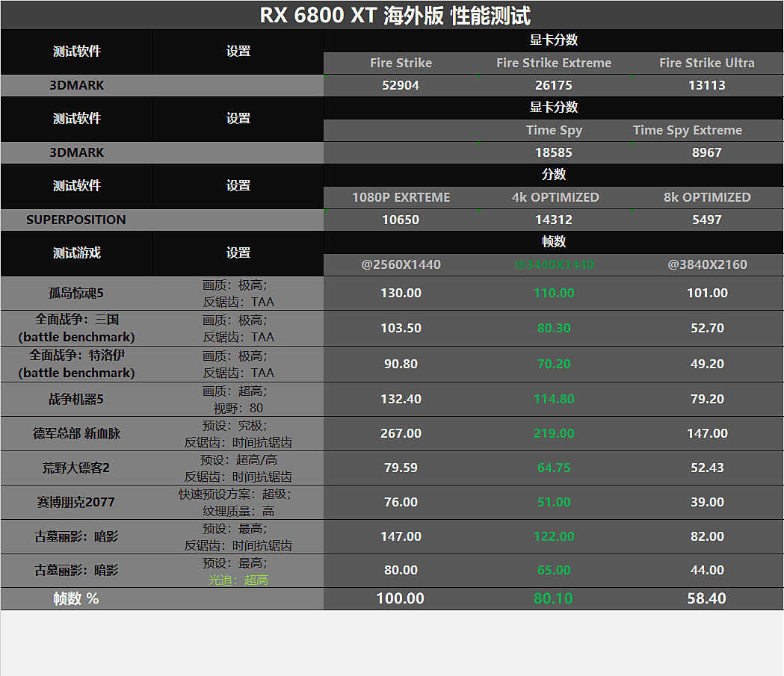This screenshot has width=784, height=676.
Task: Click the green 219.00 value
Action: pos(554,434)
